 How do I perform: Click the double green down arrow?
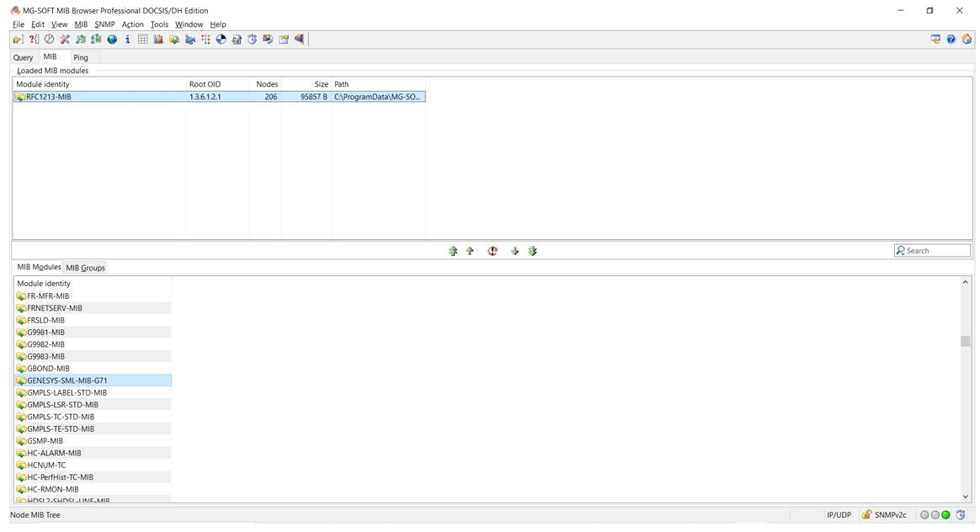coord(532,251)
